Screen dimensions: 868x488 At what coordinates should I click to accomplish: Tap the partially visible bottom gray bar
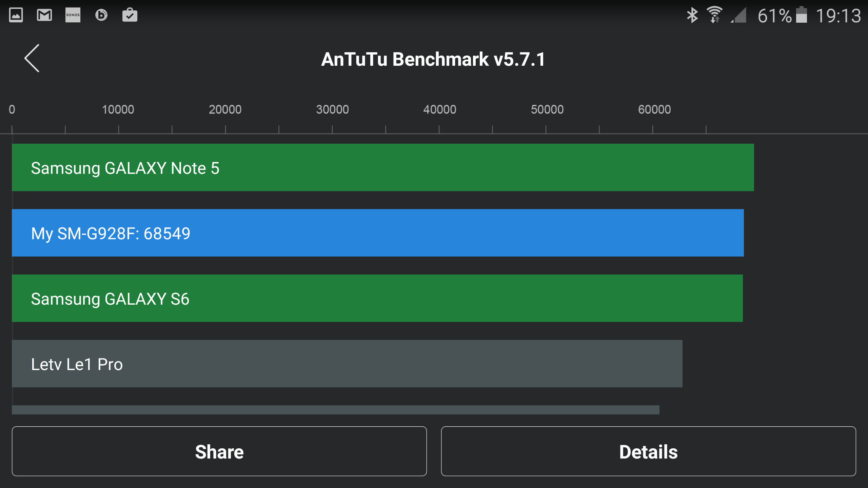click(x=336, y=410)
